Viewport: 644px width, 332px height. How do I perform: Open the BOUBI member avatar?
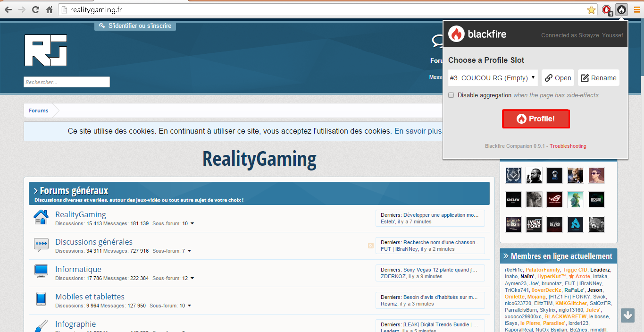click(596, 200)
